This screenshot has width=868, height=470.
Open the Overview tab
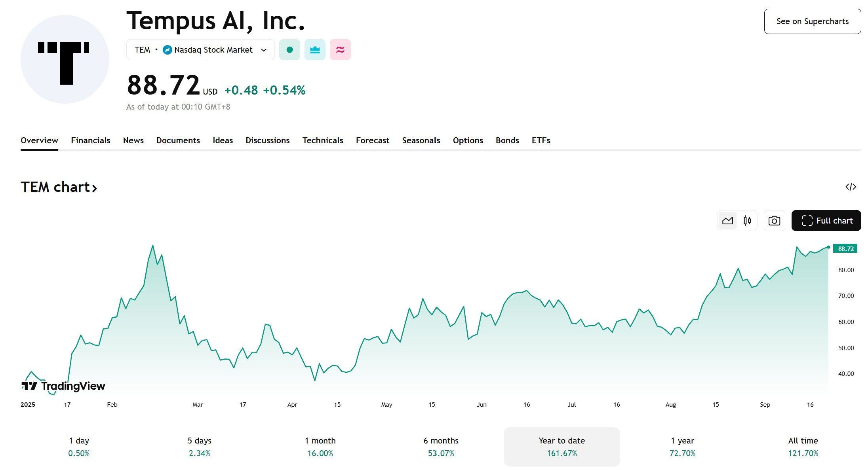point(39,140)
